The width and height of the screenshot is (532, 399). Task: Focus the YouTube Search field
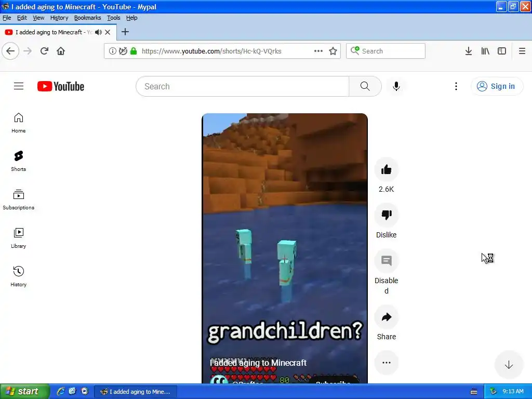[x=242, y=86]
